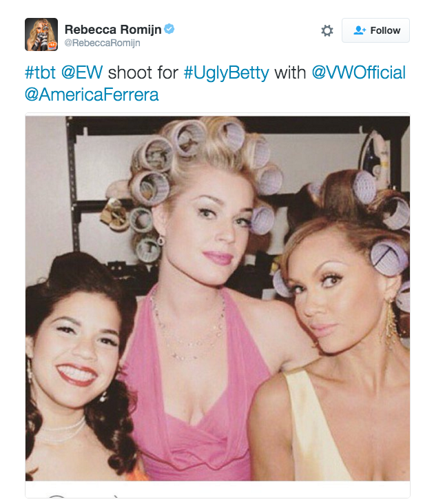Screen dimensions: 434x504
Task: Follow the Rebecca Romijn account
Action: [375, 30]
